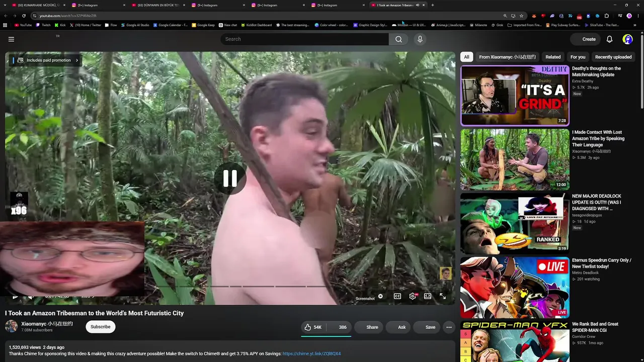Open the Spider-Man VFX video thumbnail

click(515, 341)
